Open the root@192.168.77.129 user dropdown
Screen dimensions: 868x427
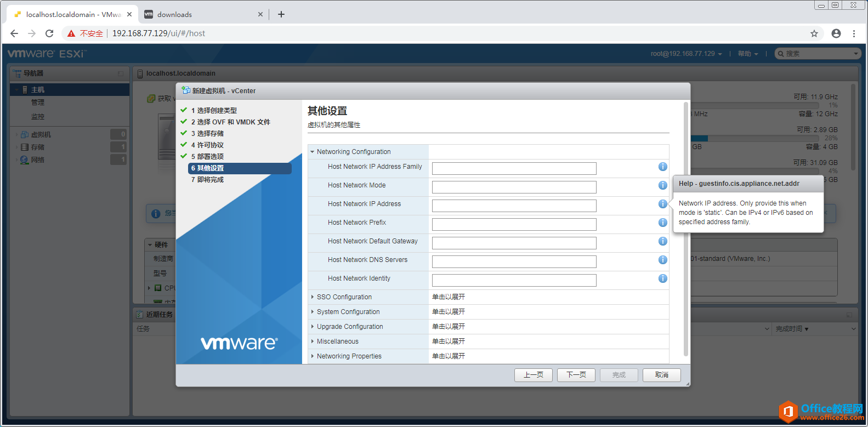click(686, 54)
